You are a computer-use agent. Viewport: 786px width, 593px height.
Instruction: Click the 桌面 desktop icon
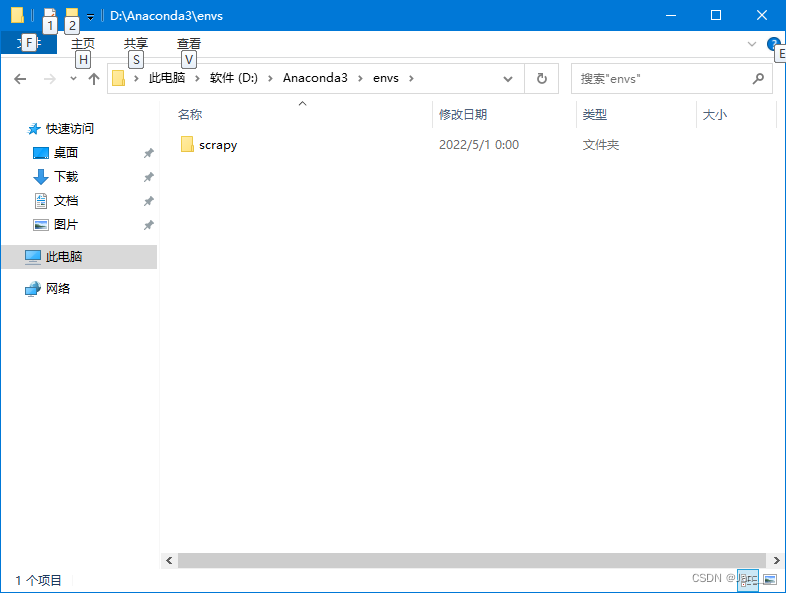[x=41, y=153]
